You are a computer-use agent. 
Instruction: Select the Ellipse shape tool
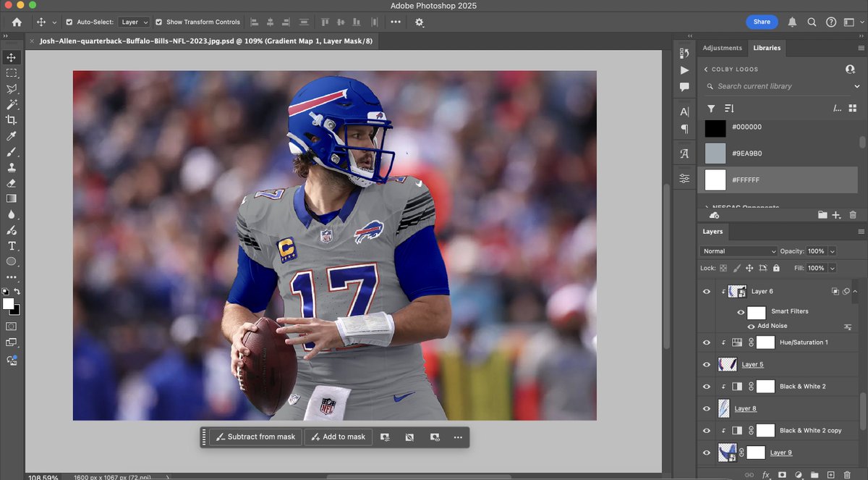pyautogui.click(x=11, y=261)
